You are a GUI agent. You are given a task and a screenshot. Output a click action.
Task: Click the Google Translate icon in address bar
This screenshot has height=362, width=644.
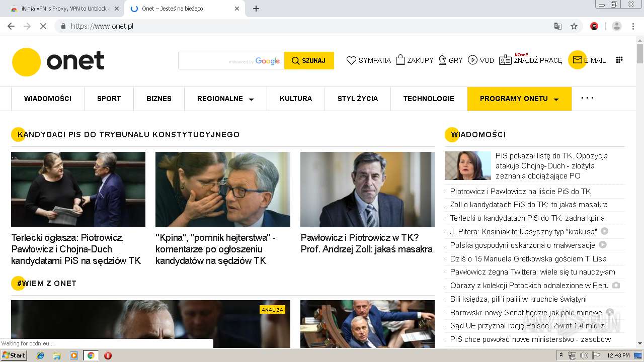point(557,26)
